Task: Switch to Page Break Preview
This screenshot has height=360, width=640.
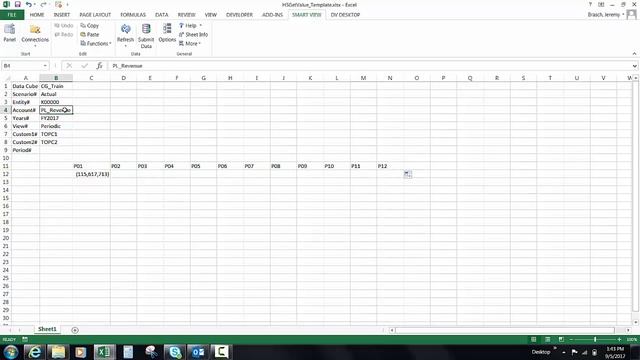Action: click(561, 339)
